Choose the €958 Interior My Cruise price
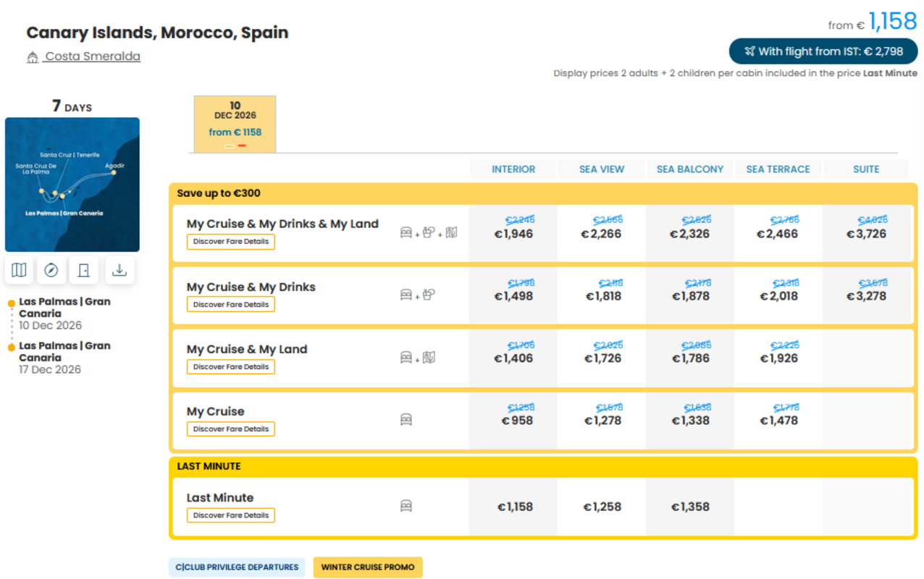 tap(517, 420)
